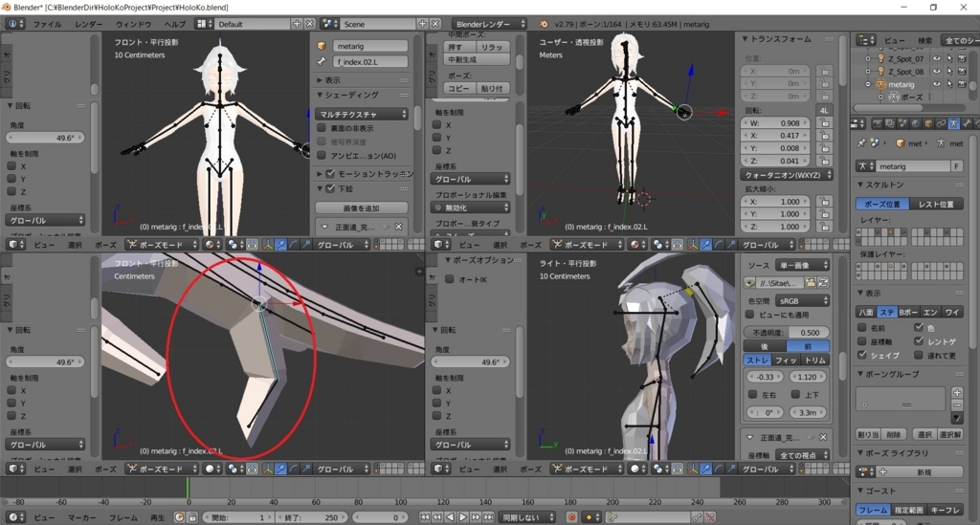Remove 正面遠_完 background image in top-left panel
The height and width of the screenshot is (525, 980).
(x=399, y=227)
